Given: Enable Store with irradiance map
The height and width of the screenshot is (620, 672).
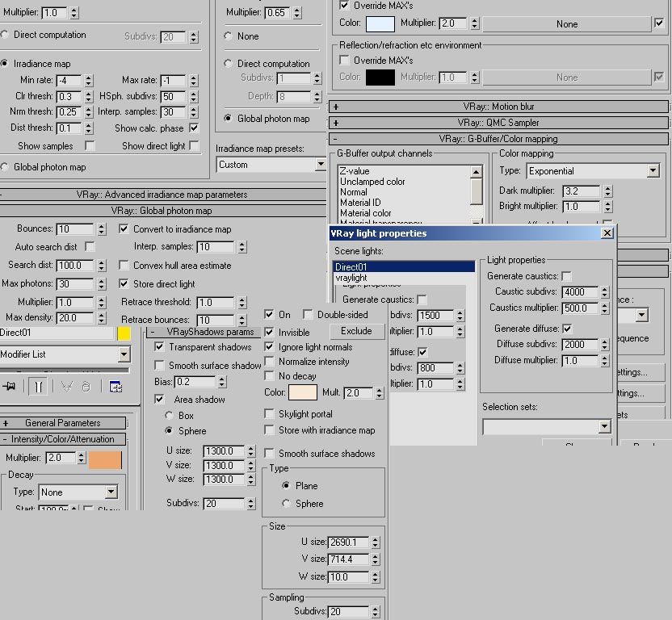Looking at the screenshot, I should (x=269, y=429).
